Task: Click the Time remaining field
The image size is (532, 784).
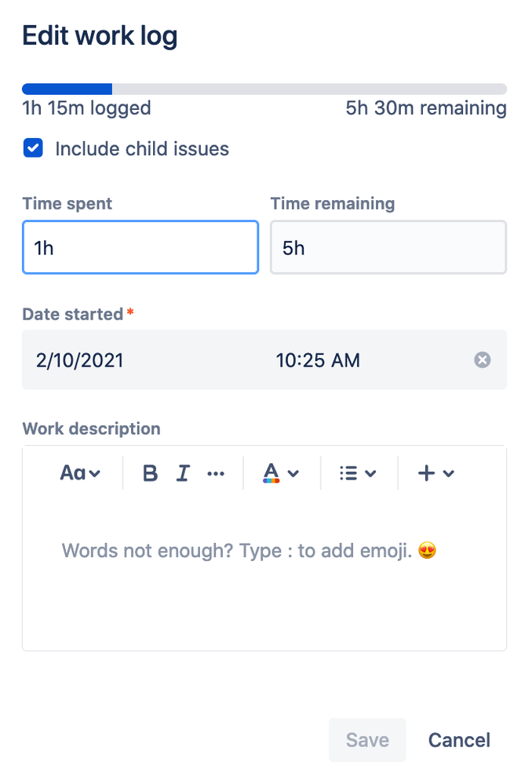Action: (x=388, y=248)
